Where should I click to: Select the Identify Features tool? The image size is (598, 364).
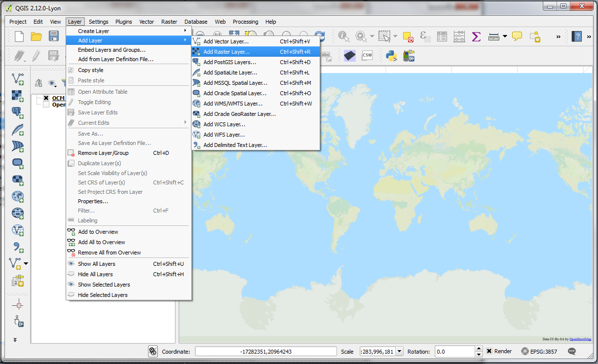coord(343,36)
